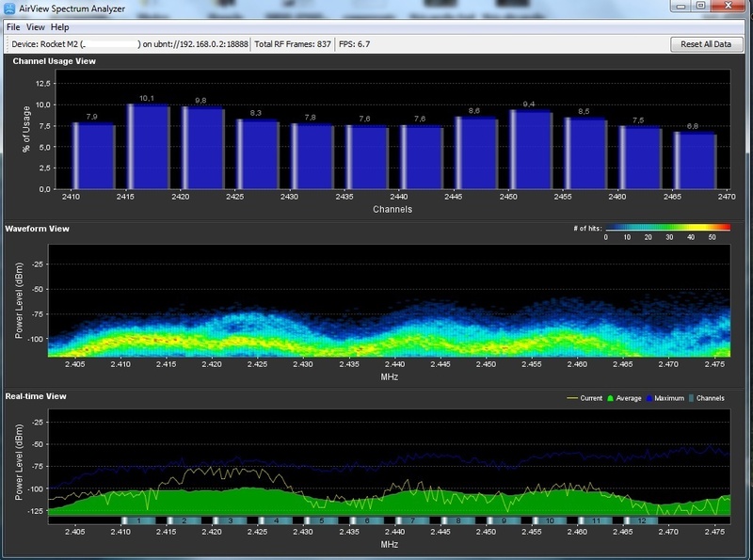The width and height of the screenshot is (753, 560).
Task: Close the AirView Spectrum Analyzer window
Action: click(729, 7)
